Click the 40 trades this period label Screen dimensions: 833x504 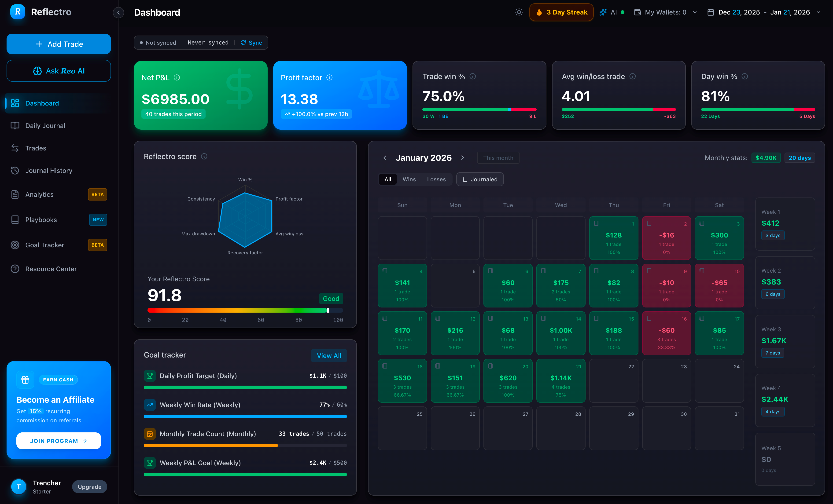point(173,114)
